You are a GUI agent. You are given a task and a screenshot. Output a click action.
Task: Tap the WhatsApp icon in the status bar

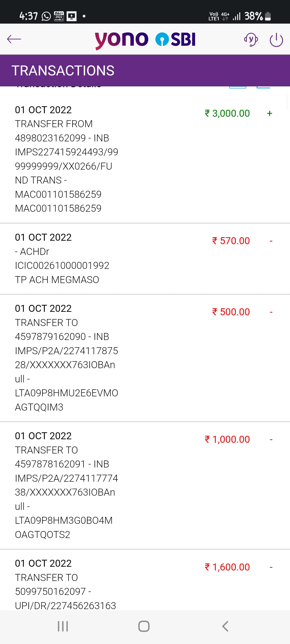pos(46,16)
